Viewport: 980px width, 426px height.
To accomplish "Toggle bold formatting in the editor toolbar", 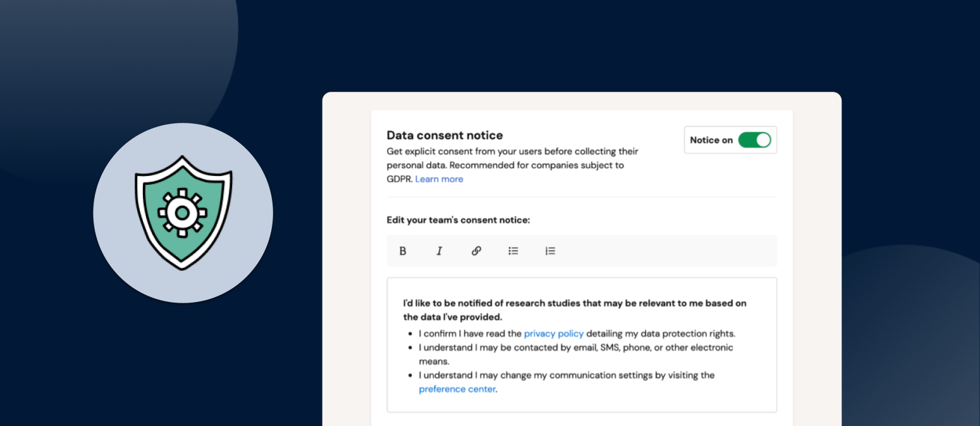I will pos(403,251).
